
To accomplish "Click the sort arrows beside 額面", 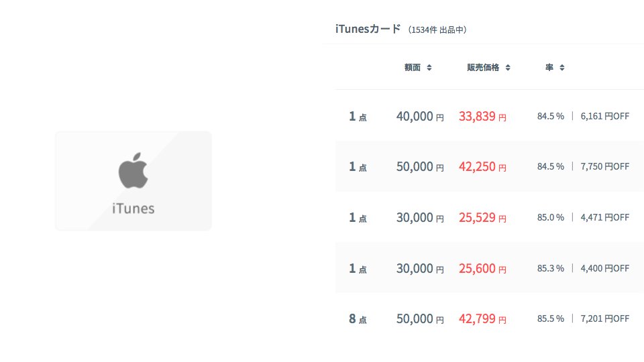I will (429, 68).
